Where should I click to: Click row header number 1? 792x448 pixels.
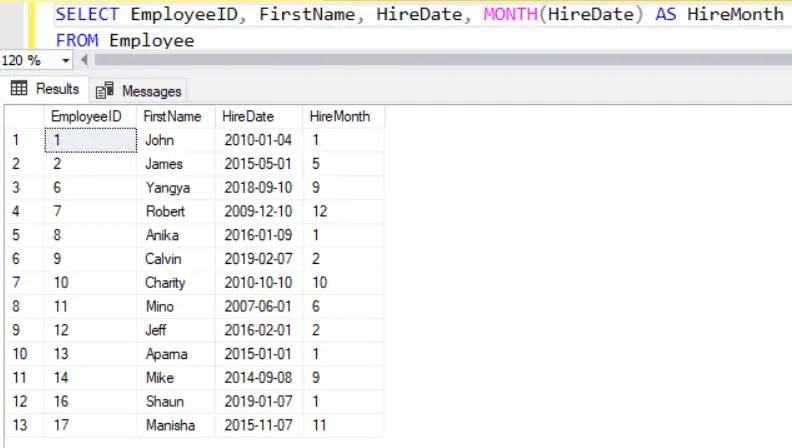22,141
